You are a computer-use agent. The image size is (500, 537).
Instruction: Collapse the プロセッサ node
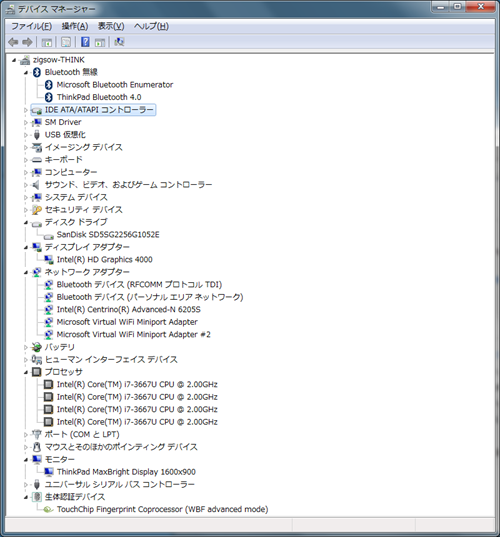(x=26, y=372)
